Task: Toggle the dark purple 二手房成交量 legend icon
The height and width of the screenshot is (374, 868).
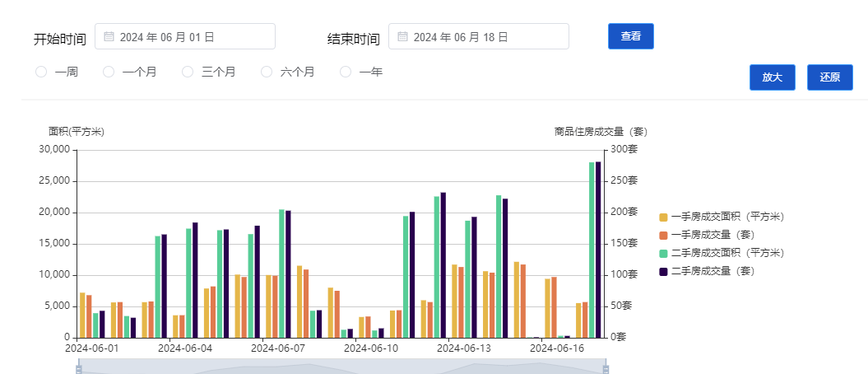Action: pyautogui.click(x=663, y=272)
